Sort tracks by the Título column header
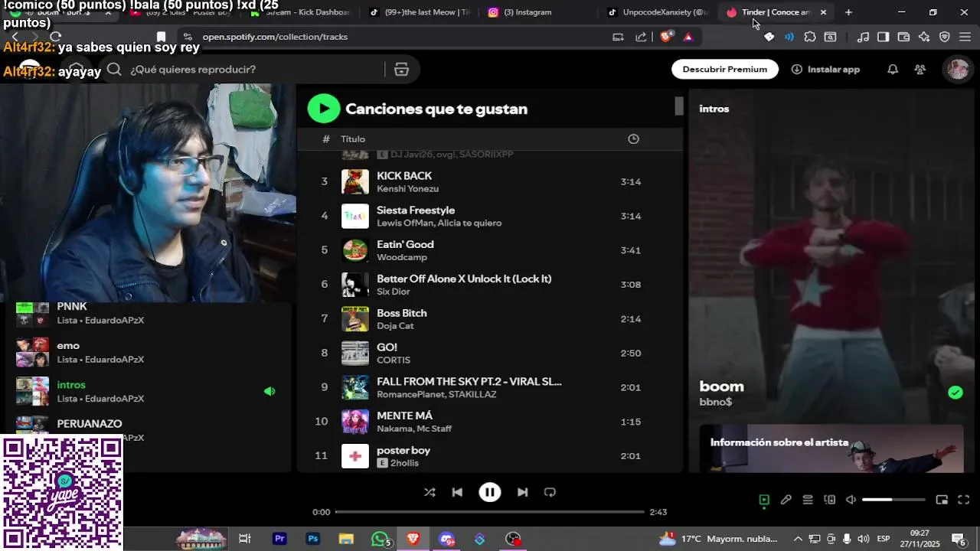980x551 pixels. [x=353, y=139]
